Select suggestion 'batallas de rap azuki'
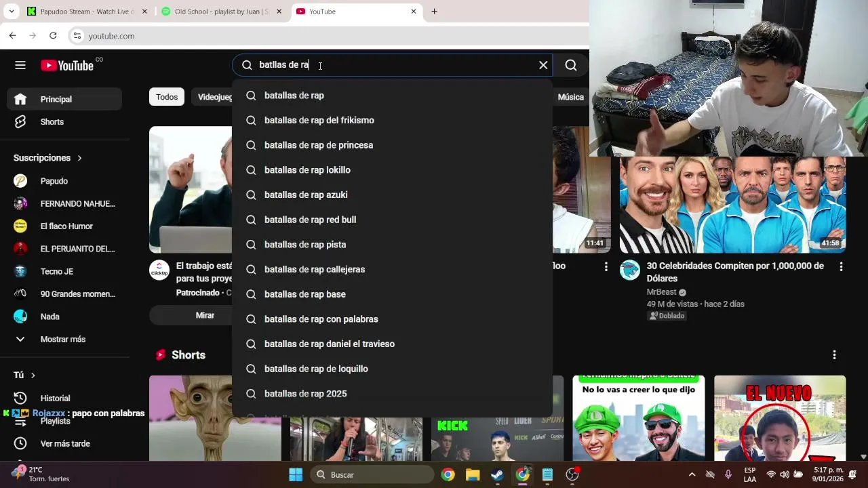 pyautogui.click(x=392, y=195)
